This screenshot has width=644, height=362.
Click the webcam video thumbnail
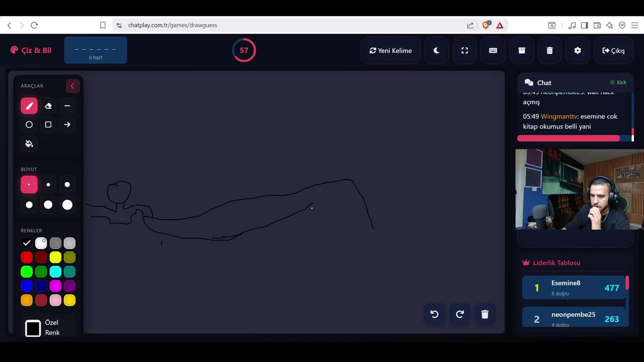click(580, 189)
